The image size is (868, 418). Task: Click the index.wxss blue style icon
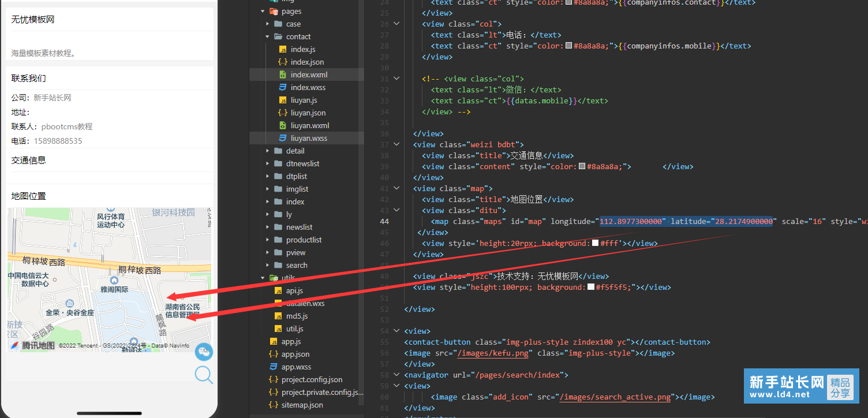(283, 87)
